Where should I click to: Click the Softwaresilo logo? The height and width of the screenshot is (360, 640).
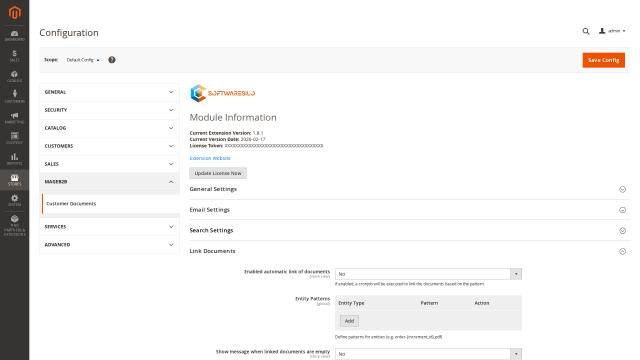[222, 93]
